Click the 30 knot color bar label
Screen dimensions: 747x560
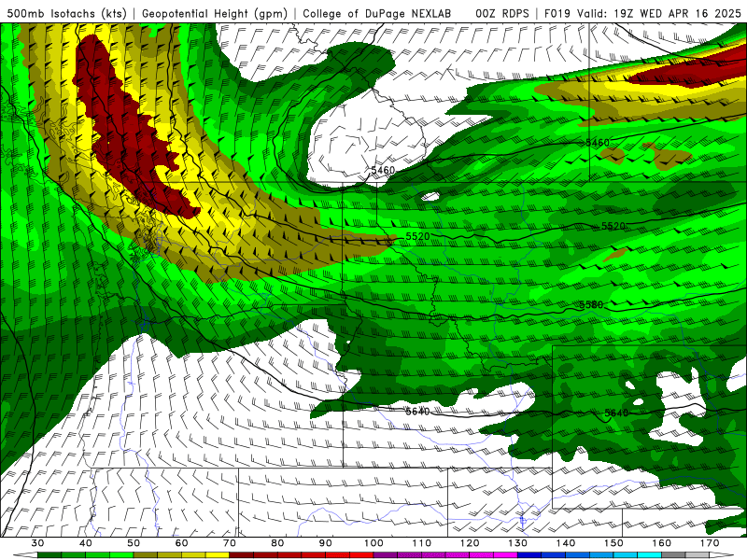(x=37, y=543)
